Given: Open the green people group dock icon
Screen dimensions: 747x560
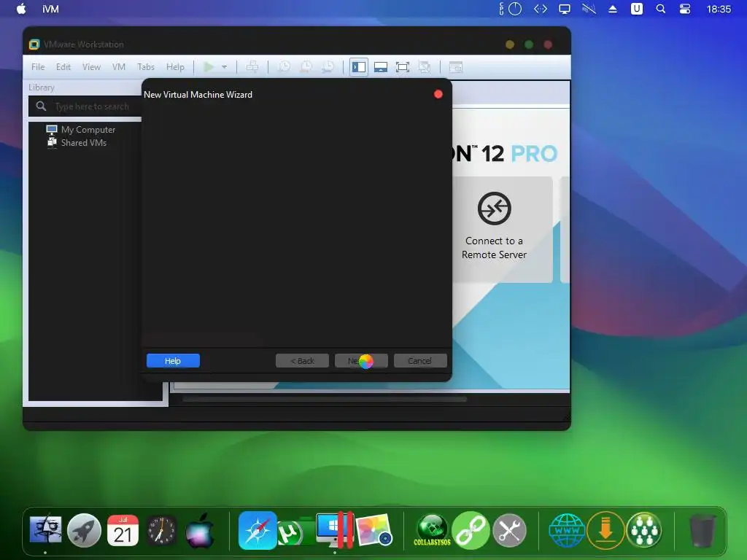Looking at the screenshot, I should pyautogui.click(x=644, y=530).
